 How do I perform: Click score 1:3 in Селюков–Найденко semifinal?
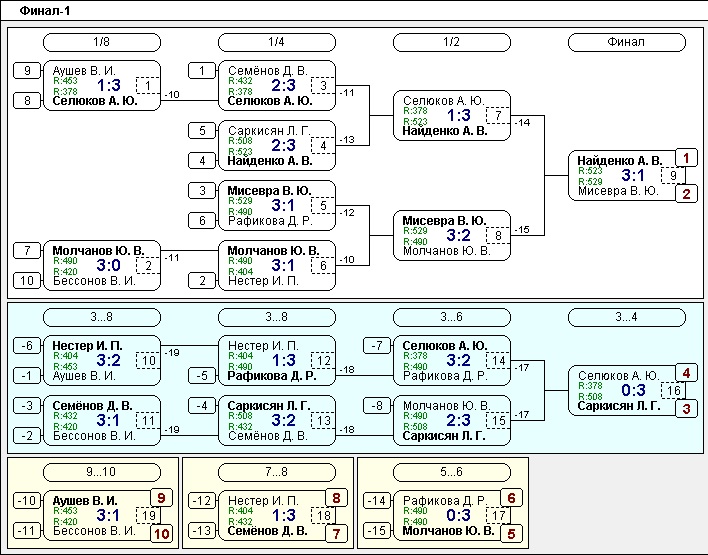[458, 115]
